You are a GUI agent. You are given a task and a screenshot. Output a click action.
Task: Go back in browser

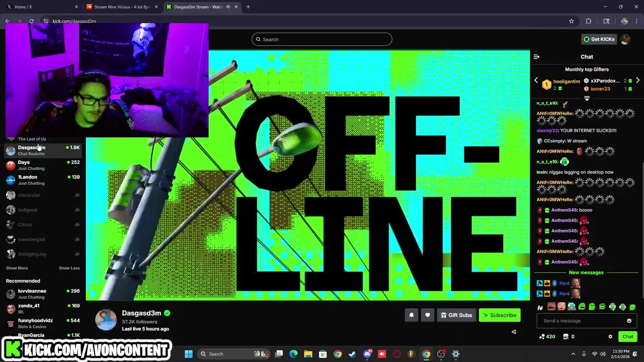[8, 21]
